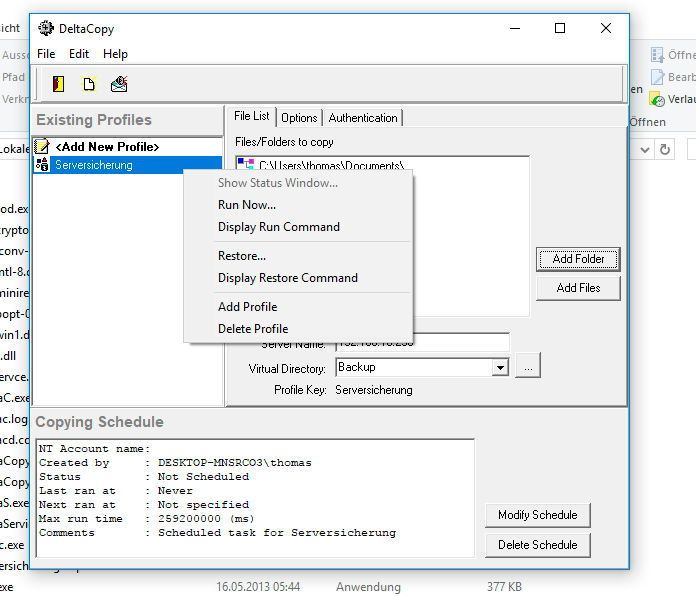Image resolution: width=696 pixels, height=596 pixels.
Task: Click the Max run time line
Action: point(146,519)
